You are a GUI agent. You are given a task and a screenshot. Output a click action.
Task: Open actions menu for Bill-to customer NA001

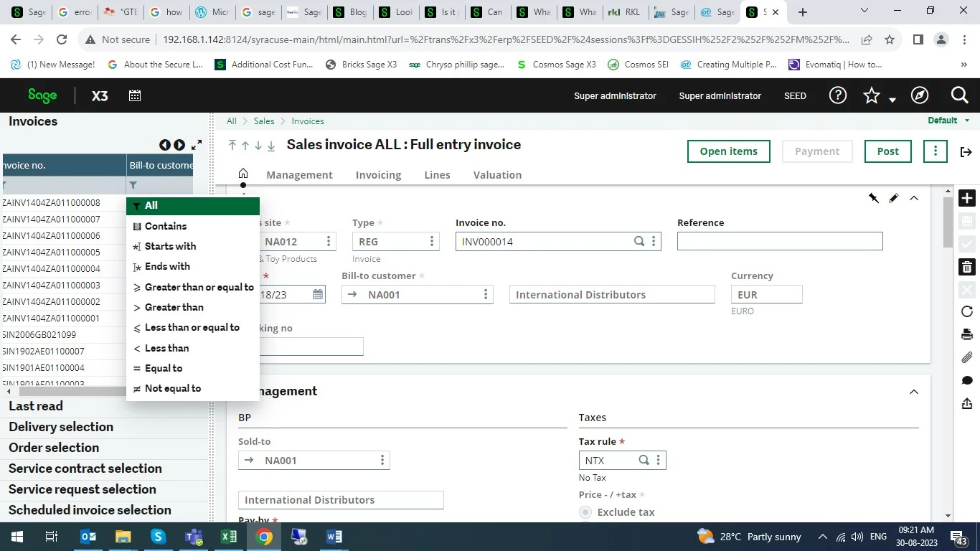coord(486,294)
